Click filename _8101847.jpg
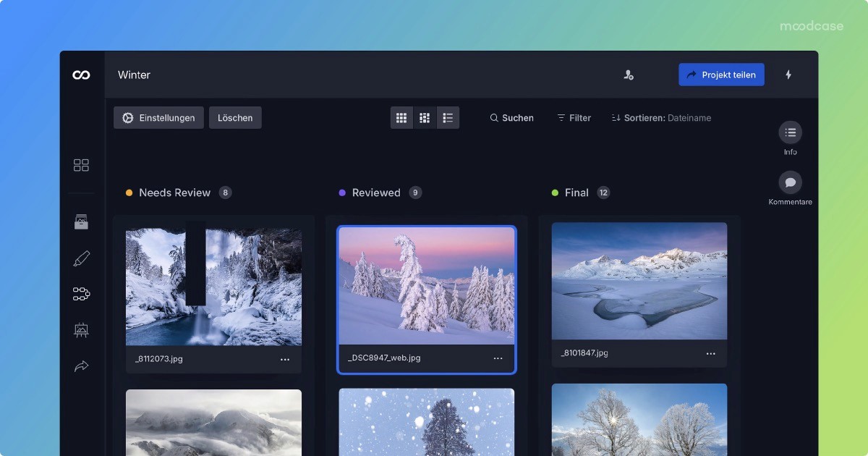868x456 pixels. 584,353
